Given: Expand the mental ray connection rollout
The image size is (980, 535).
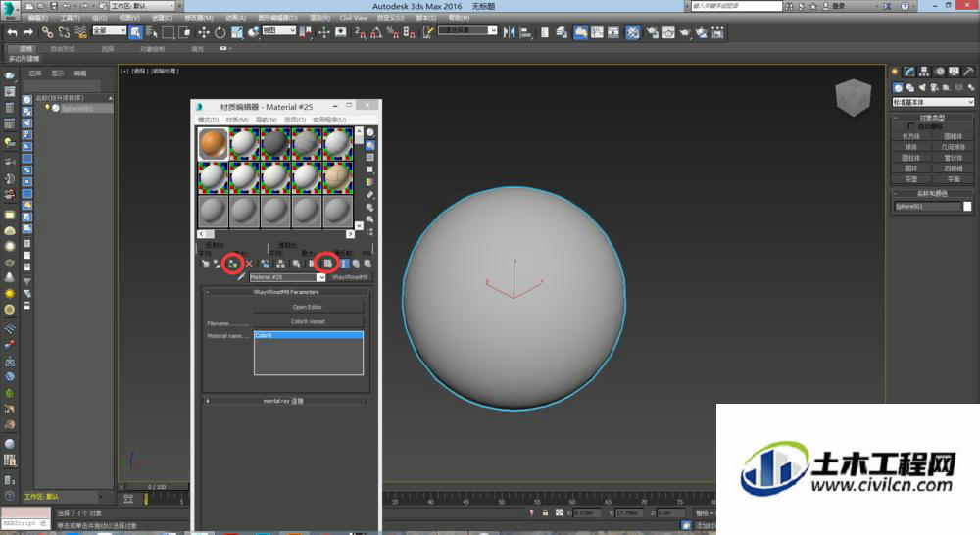Looking at the screenshot, I should click(x=285, y=401).
